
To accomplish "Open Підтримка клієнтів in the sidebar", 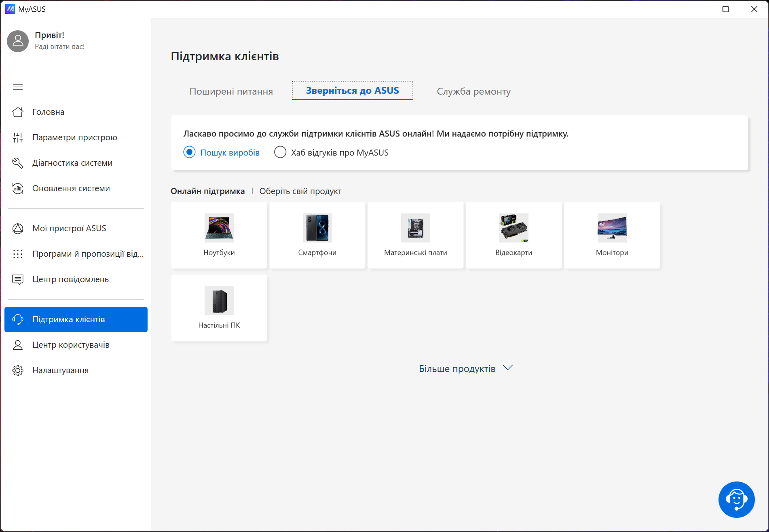I will click(x=76, y=319).
